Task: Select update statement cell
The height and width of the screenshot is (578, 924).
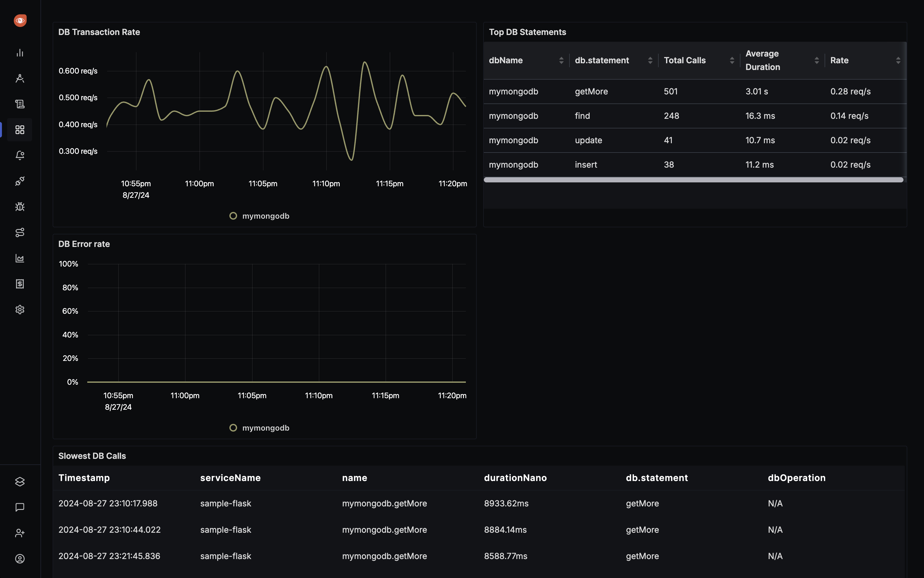Action: pos(588,140)
